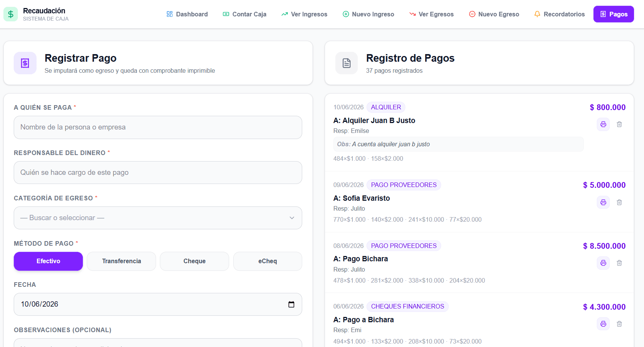The height and width of the screenshot is (347, 644).
Task: Open the Categoría de Egreso dropdown
Action: 158,218
